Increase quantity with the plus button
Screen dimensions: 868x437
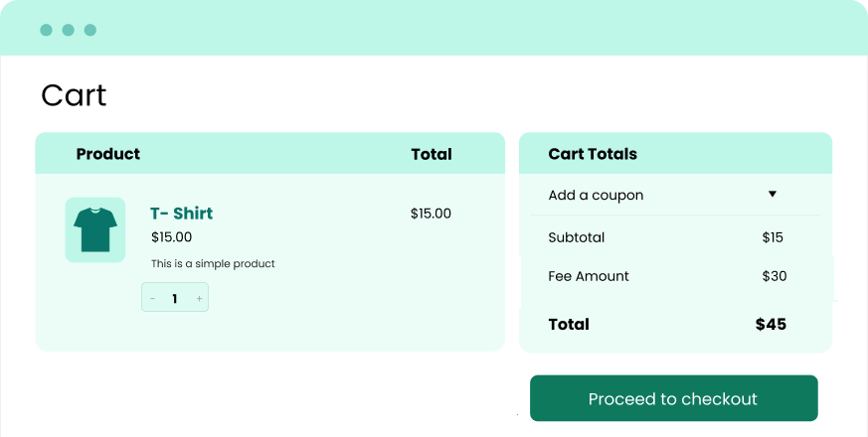199,298
